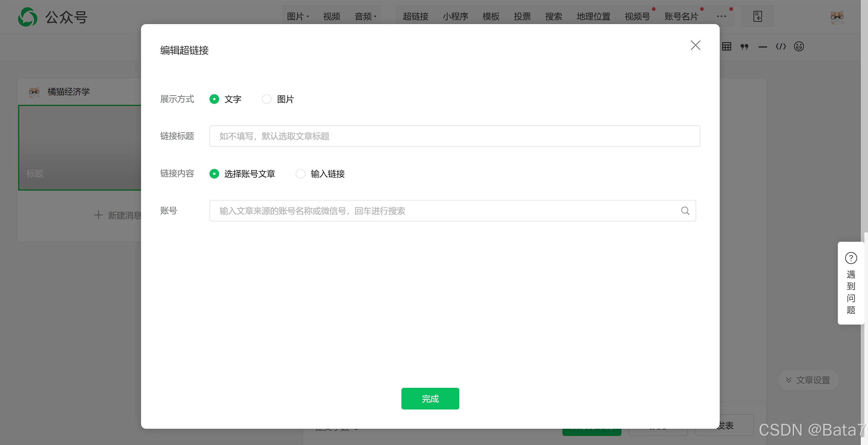This screenshot has width=868, height=445.
Task: Click the 小程序 toolbar menu item
Action: 455,16
